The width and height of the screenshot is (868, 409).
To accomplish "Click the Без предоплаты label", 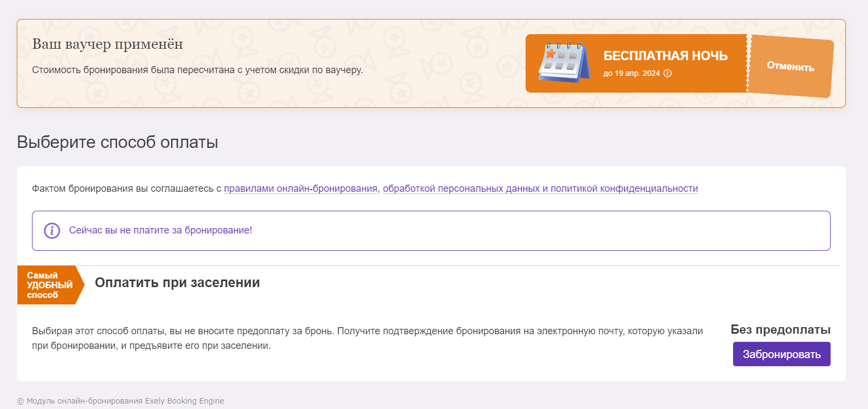I will point(780,329).
